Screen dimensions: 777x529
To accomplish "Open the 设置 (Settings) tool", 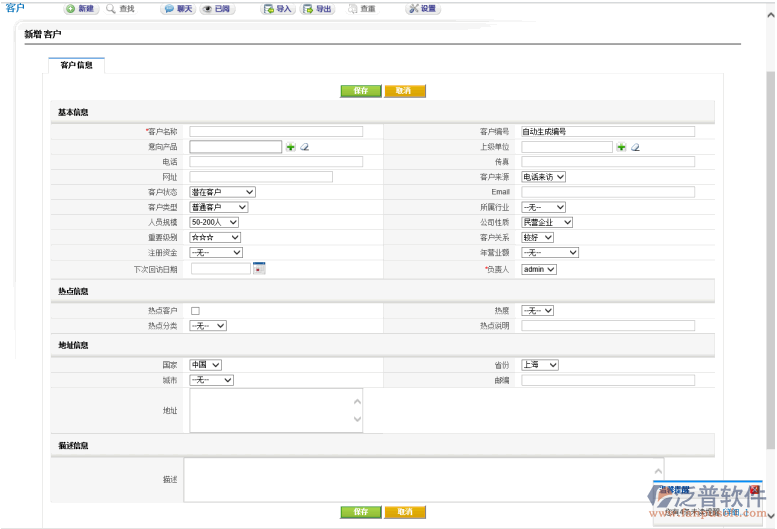I will [422, 9].
